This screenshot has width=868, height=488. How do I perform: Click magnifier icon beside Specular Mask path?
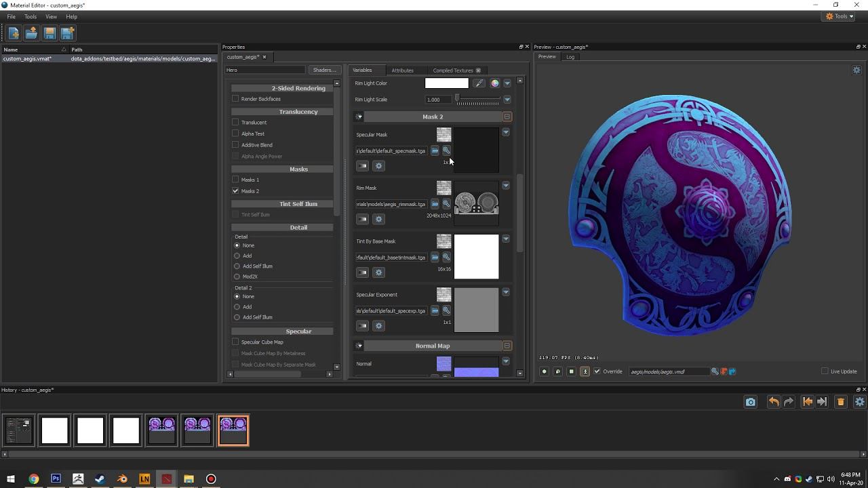[446, 150]
